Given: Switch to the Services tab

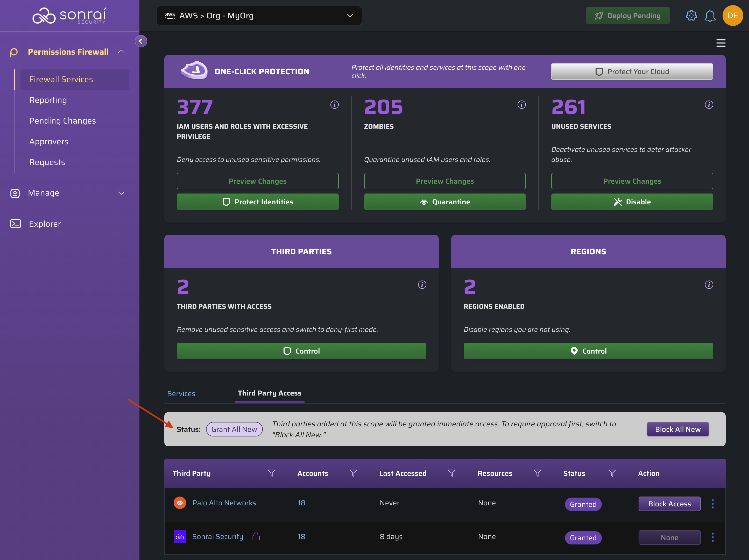Looking at the screenshot, I should pyautogui.click(x=181, y=393).
